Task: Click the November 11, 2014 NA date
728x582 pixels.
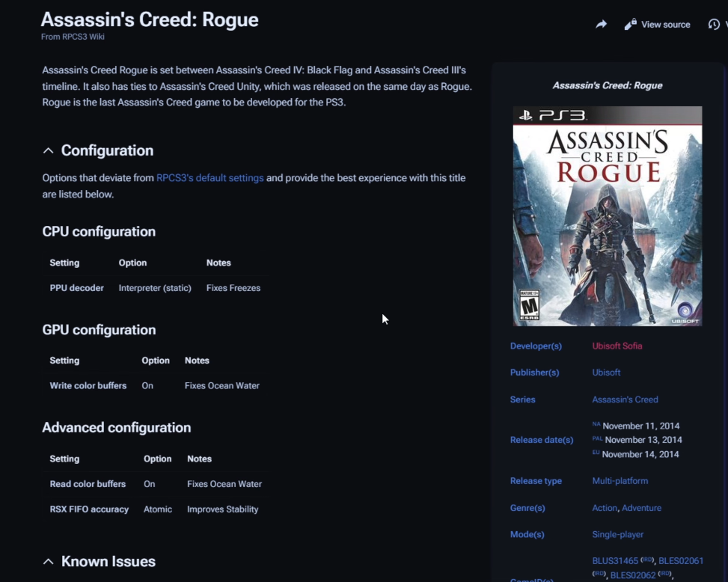Action: pos(640,426)
